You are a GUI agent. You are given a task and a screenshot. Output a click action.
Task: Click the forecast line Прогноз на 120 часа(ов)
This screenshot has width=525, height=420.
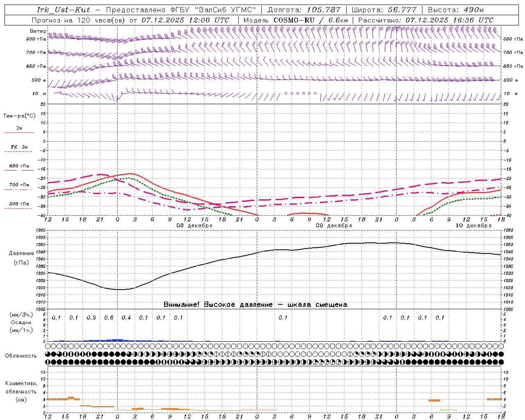79,20
